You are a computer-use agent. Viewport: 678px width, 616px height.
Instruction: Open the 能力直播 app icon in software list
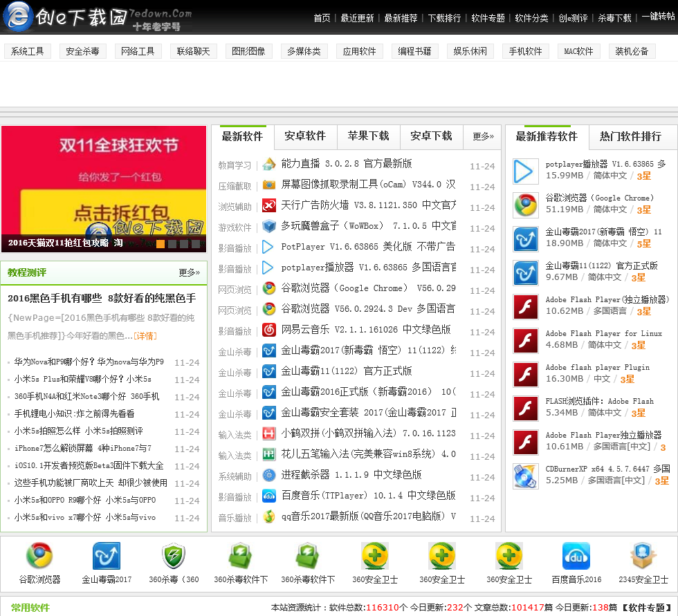(x=269, y=164)
